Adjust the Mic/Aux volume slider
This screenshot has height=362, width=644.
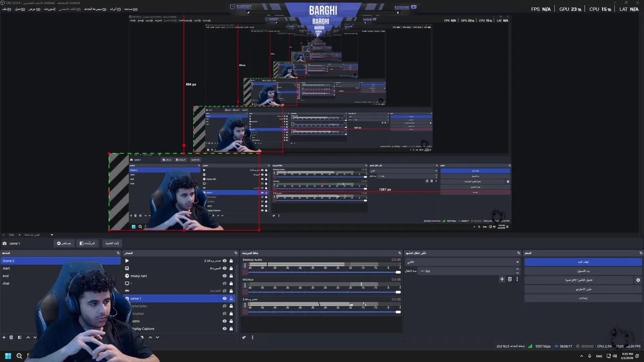click(324, 292)
